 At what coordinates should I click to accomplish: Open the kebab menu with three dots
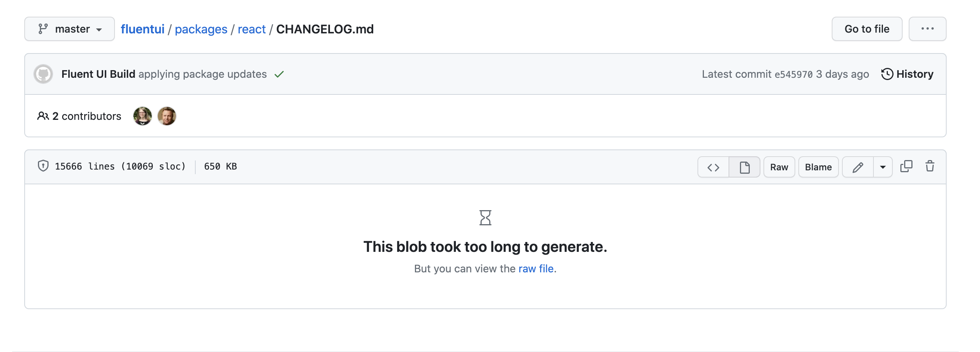pos(928,28)
